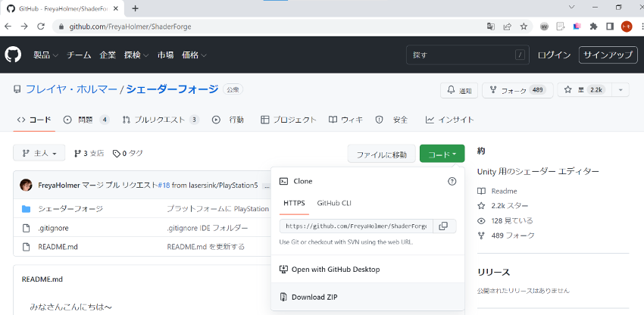
Task: Open the インサイト insights tab
Action: click(450, 120)
